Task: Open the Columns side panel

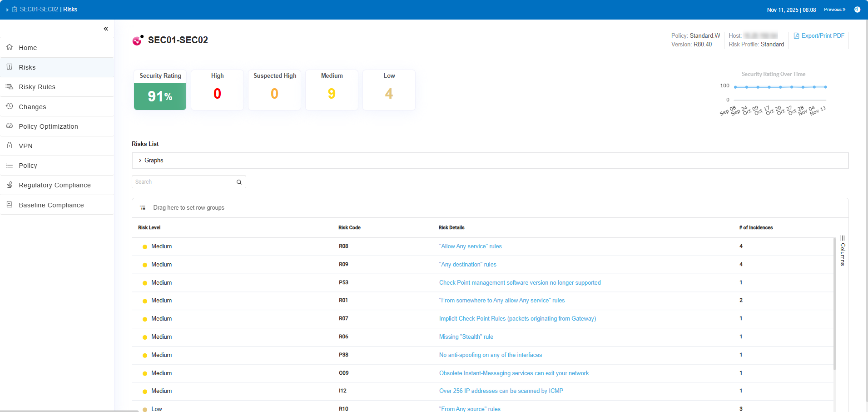Action: [843, 251]
